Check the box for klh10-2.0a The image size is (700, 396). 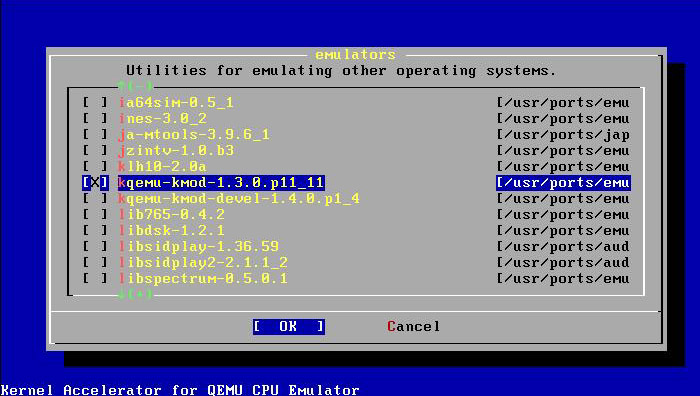pyautogui.click(x=95, y=167)
